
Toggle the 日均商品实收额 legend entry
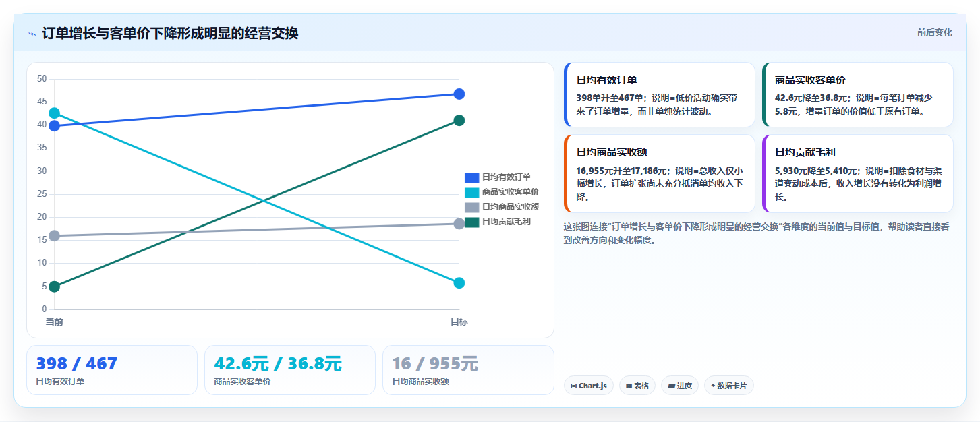click(x=502, y=207)
